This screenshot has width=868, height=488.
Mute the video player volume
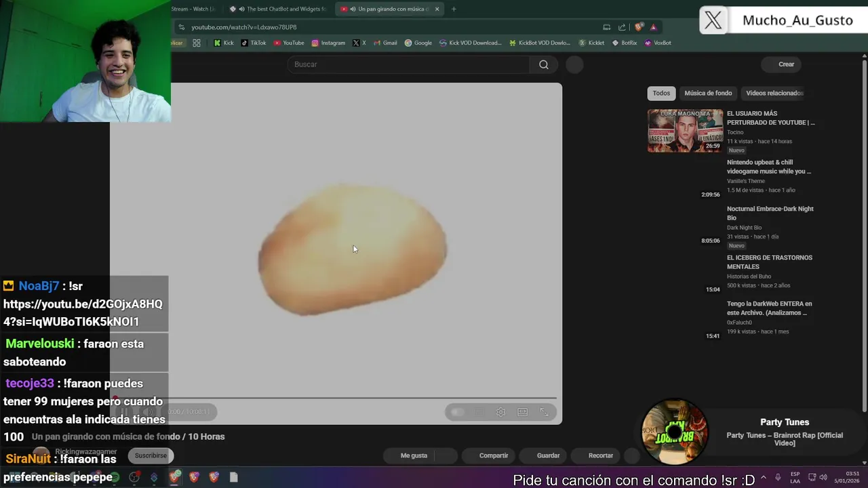click(149, 412)
